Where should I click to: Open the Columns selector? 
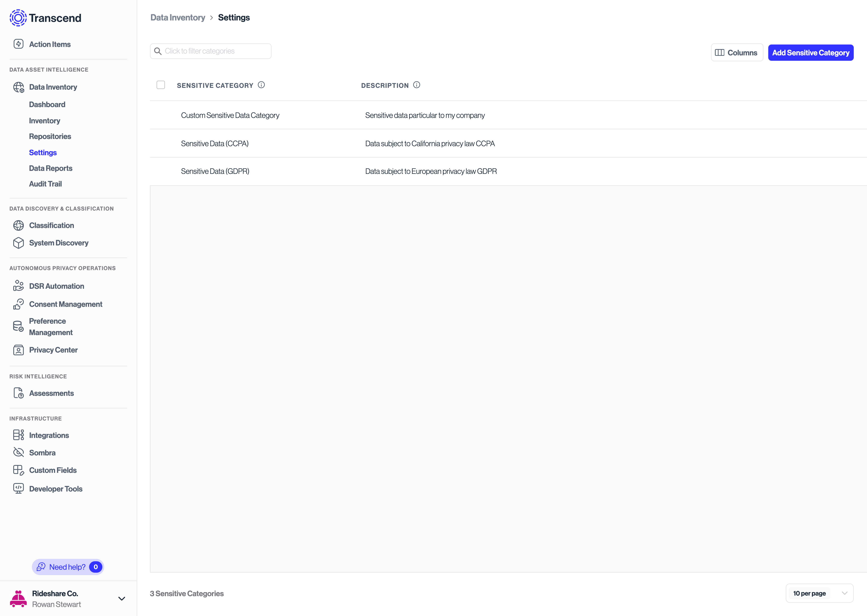click(737, 52)
